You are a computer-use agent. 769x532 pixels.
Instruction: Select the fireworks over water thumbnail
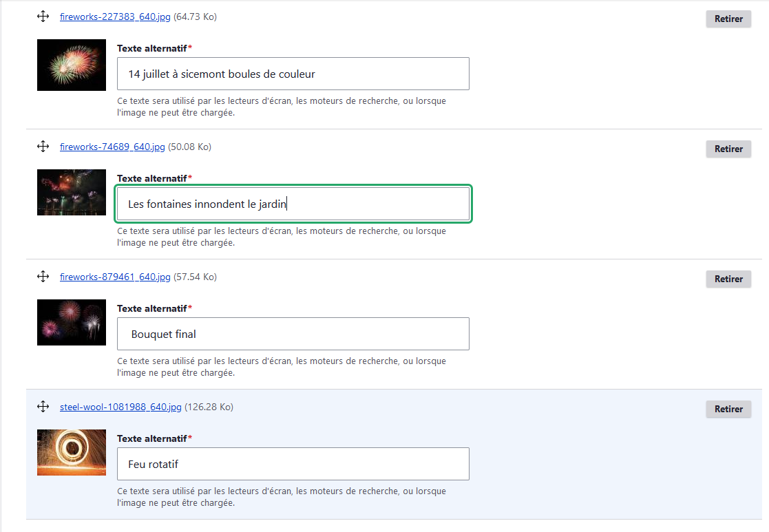72,192
